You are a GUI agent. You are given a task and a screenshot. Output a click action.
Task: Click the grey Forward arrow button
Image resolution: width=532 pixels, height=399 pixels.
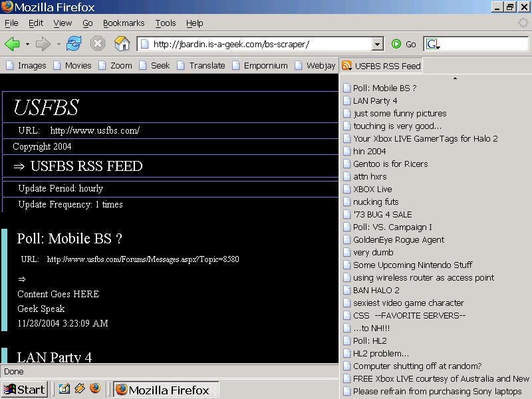coord(43,44)
